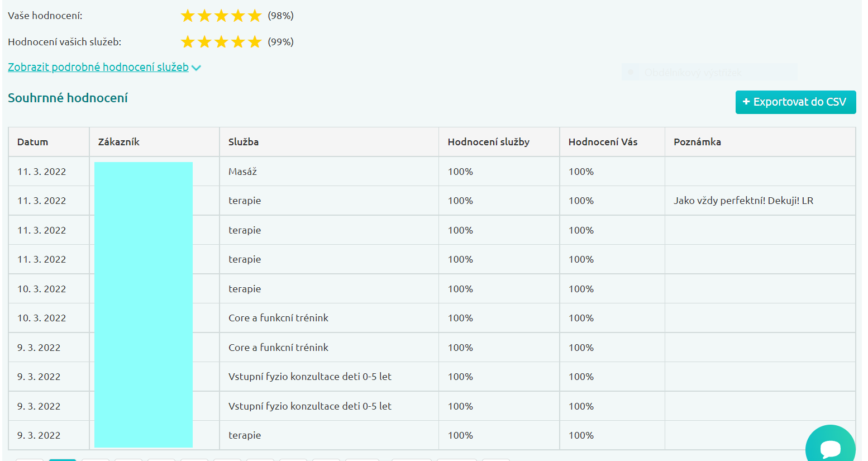The height and width of the screenshot is (461, 868).
Task: Click first star of Hodnocení vašich služeb
Action: pyautogui.click(x=188, y=42)
